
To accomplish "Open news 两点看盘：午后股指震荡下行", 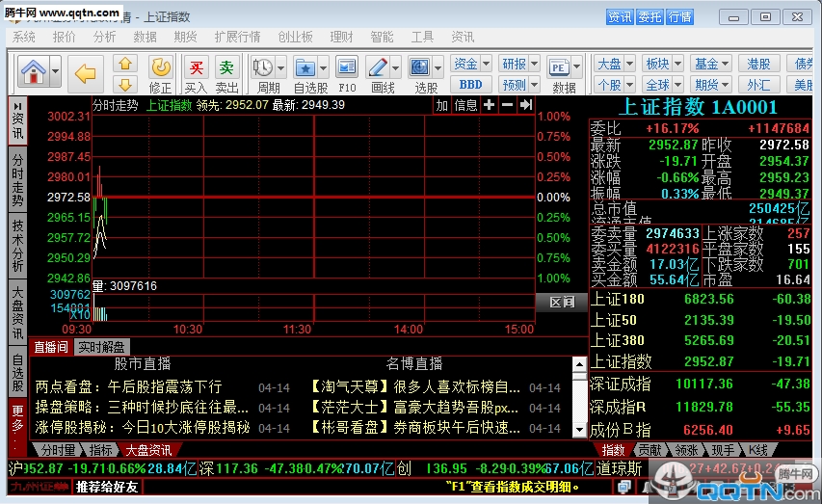I will [128, 387].
